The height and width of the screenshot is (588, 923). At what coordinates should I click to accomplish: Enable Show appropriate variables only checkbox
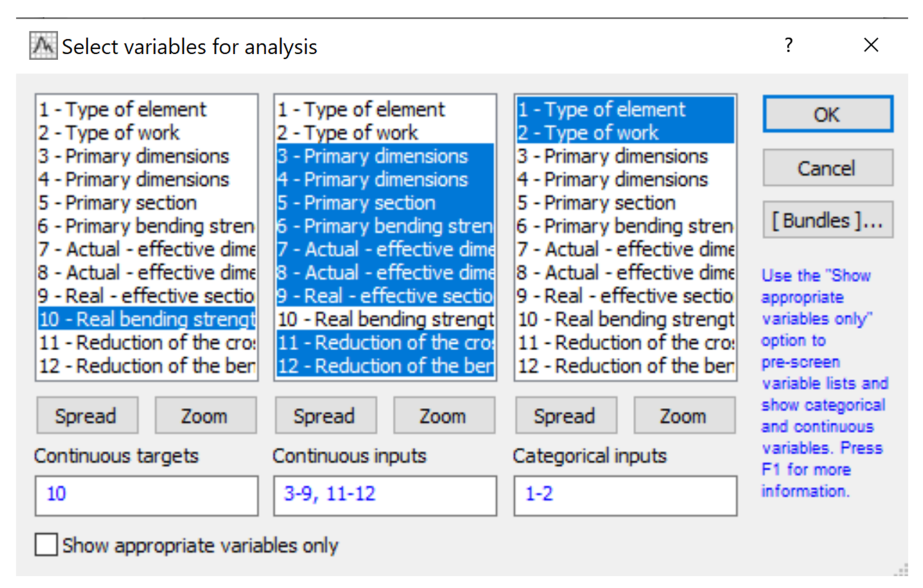click(x=46, y=544)
